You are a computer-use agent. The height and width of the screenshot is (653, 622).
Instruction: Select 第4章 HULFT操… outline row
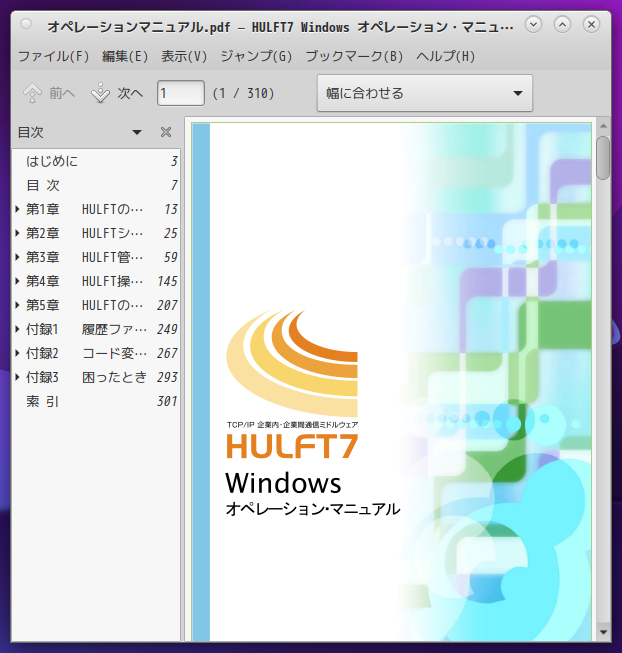pyautogui.click(x=96, y=281)
